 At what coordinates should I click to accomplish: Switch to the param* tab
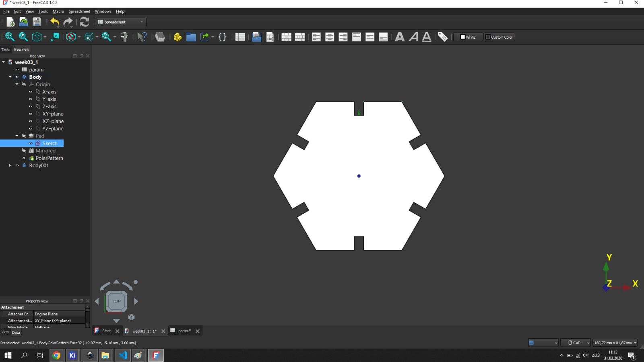click(184, 331)
